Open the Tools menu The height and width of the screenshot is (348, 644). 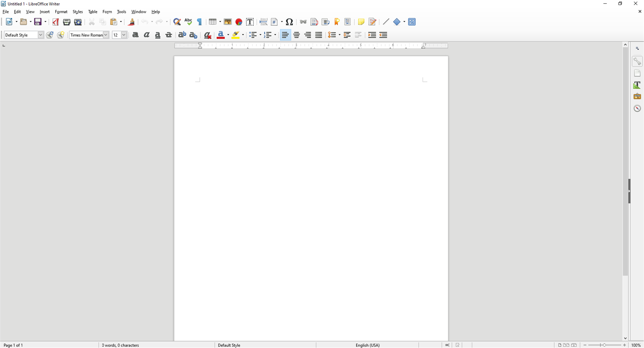click(122, 12)
